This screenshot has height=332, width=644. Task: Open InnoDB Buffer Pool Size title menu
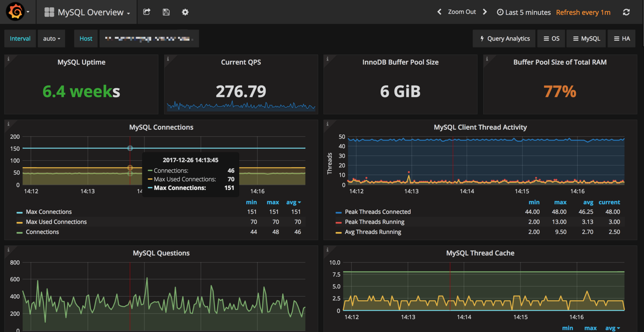click(x=401, y=62)
